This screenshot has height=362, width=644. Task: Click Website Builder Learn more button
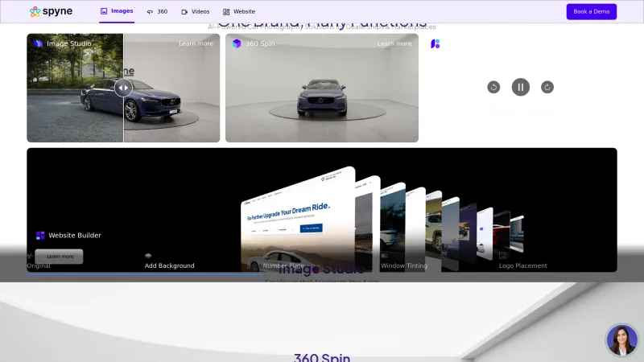click(59, 257)
